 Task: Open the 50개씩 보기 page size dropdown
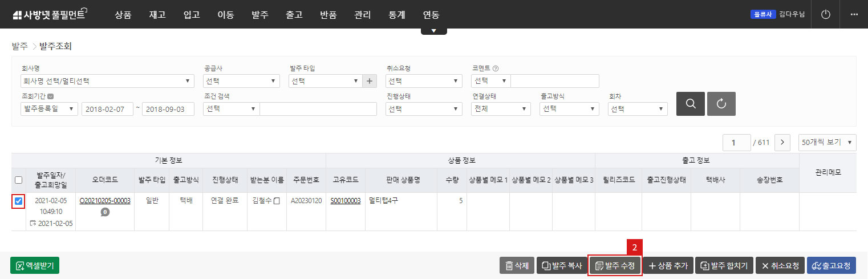coord(827,142)
